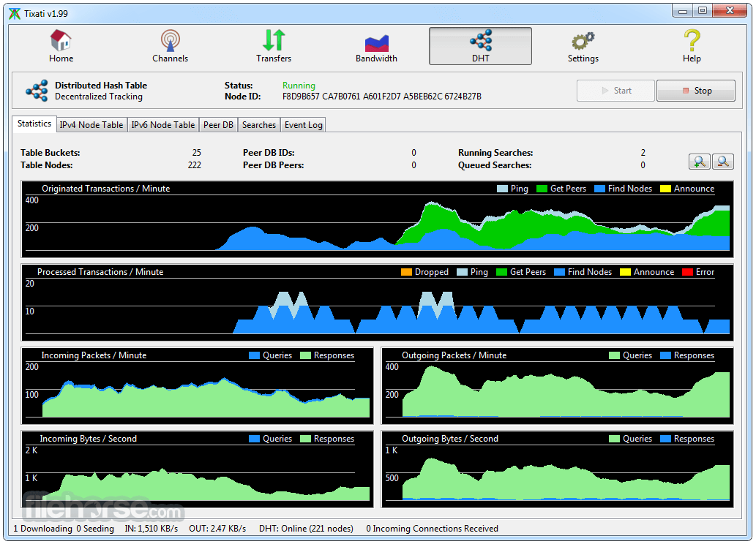
Task: Open the Peer DB tab
Action: pyautogui.click(x=218, y=125)
